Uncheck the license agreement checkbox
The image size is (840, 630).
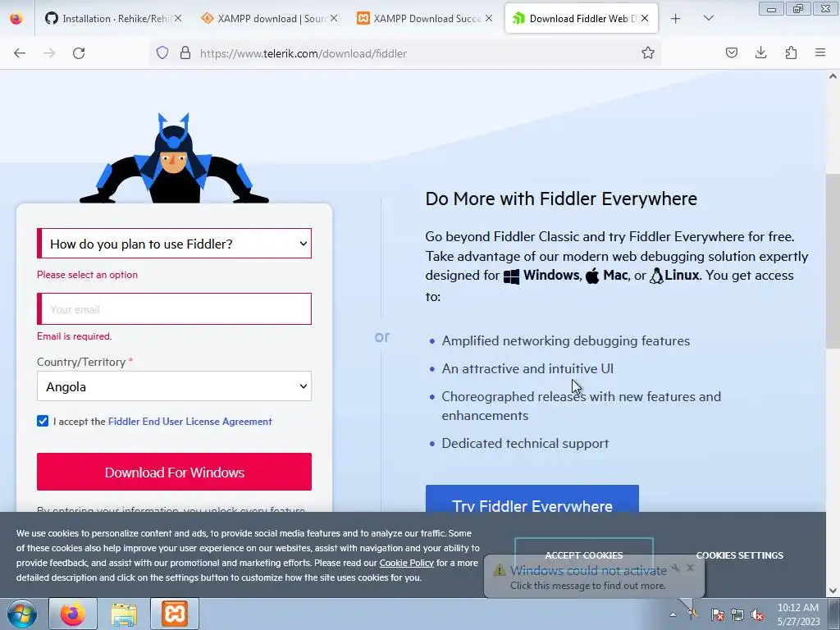[x=43, y=421]
